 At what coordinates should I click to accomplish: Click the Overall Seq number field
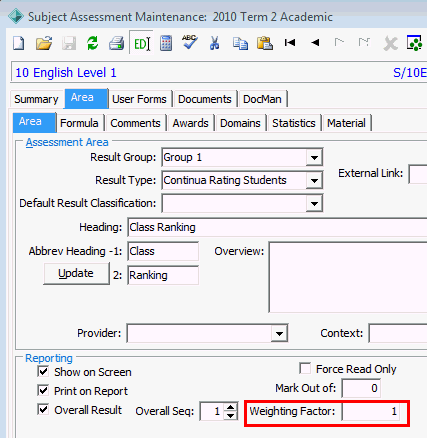click(212, 411)
